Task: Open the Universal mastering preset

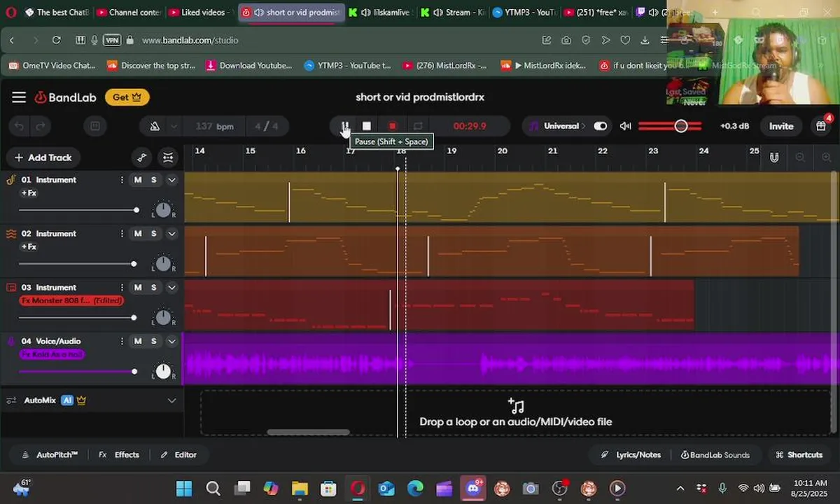Action: click(558, 126)
